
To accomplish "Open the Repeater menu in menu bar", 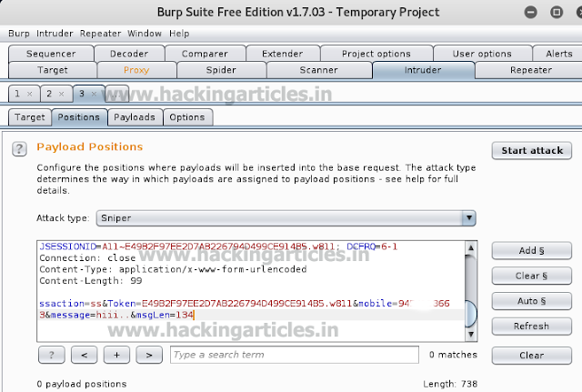I will [x=100, y=34].
